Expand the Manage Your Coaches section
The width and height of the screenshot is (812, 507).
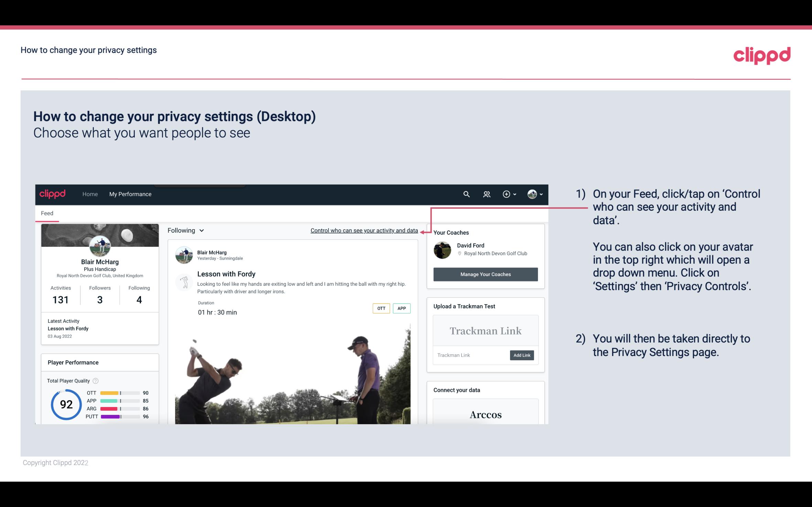486,274
